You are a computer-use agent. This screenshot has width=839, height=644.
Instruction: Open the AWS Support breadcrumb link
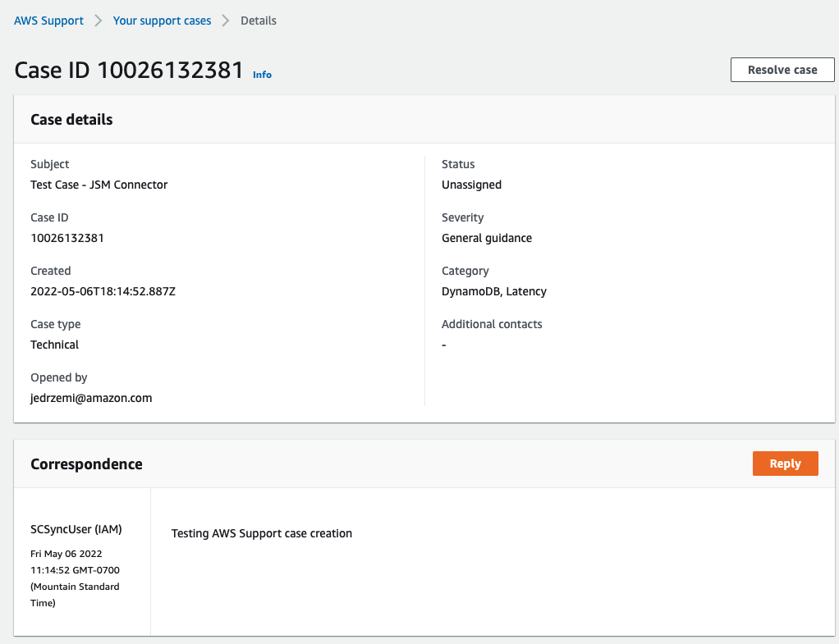(48, 21)
